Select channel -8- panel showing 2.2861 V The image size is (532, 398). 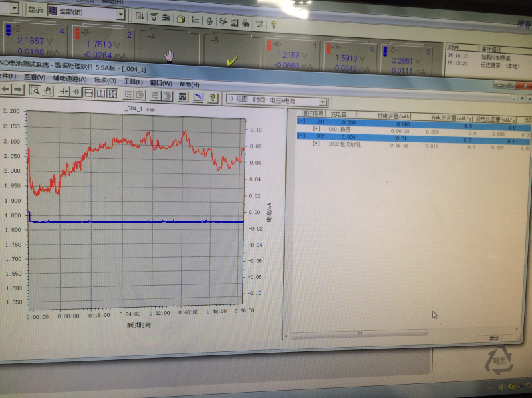click(x=406, y=60)
